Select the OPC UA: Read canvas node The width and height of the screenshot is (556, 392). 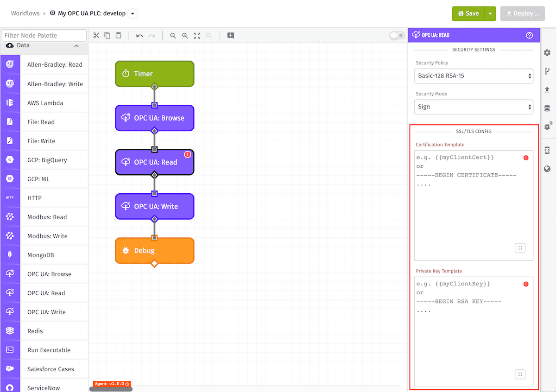click(x=154, y=162)
